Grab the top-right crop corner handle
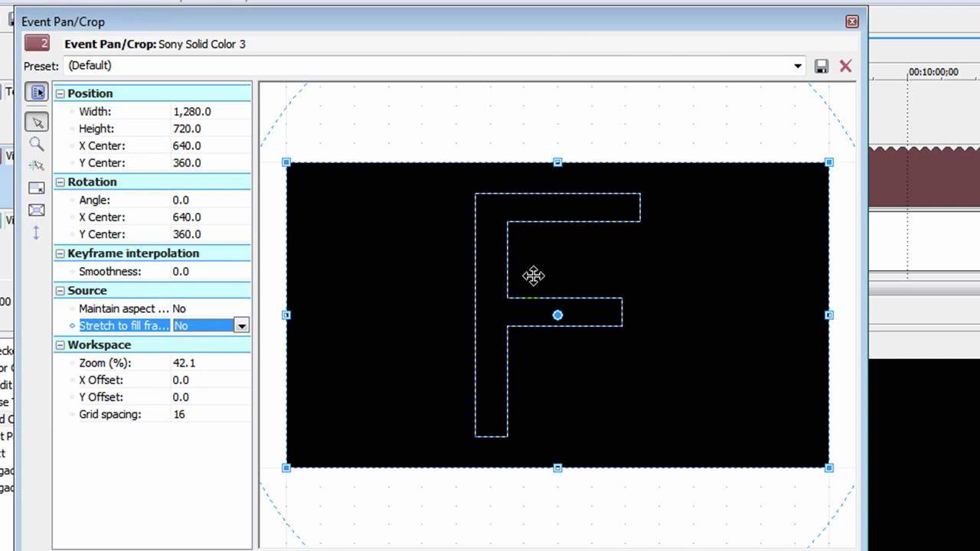The height and width of the screenshot is (551, 980). tap(829, 162)
